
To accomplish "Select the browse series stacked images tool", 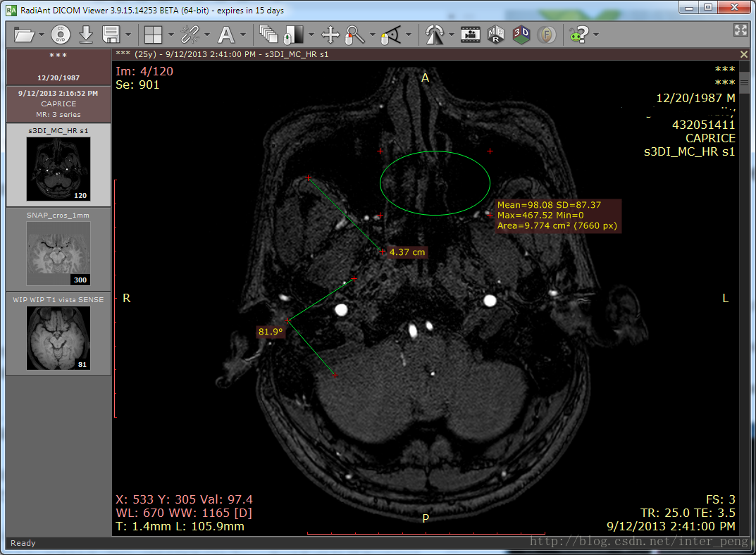I will click(268, 35).
